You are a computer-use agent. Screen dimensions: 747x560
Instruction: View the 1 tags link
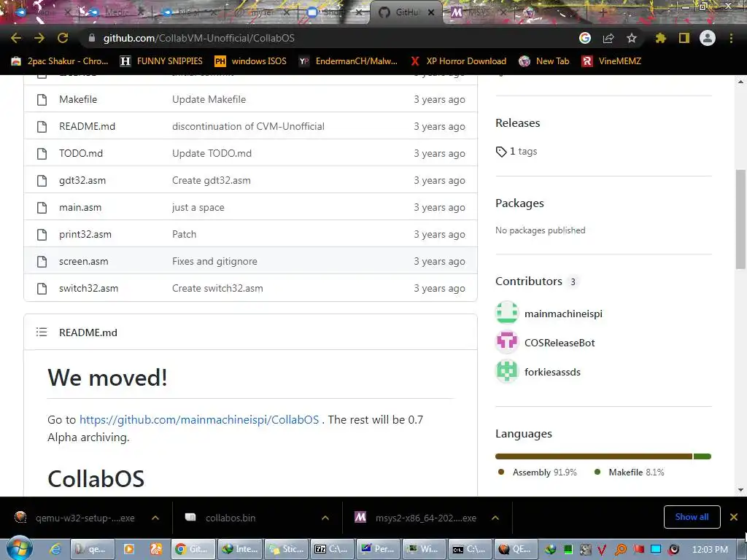pos(516,152)
